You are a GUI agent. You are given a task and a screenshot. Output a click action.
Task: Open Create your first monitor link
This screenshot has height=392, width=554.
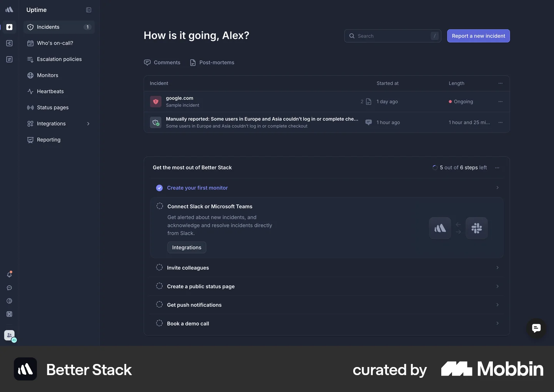(x=197, y=188)
